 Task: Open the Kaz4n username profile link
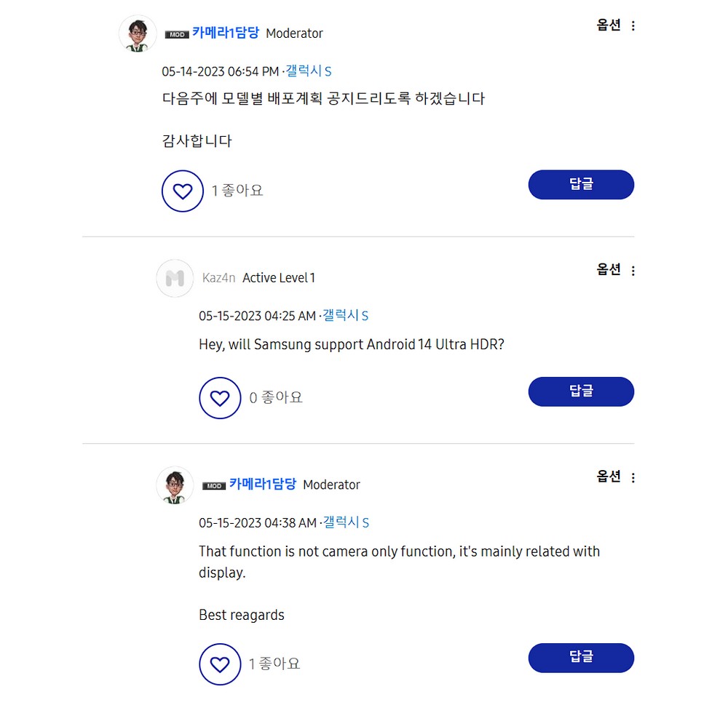click(x=219, y=278)
